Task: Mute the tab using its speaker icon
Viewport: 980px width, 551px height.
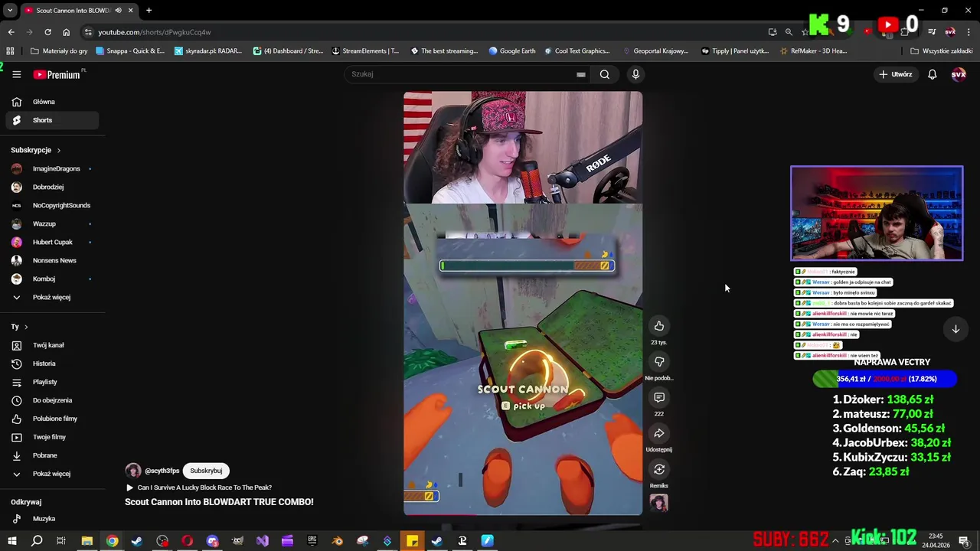Action: click(x=118, y=11)
